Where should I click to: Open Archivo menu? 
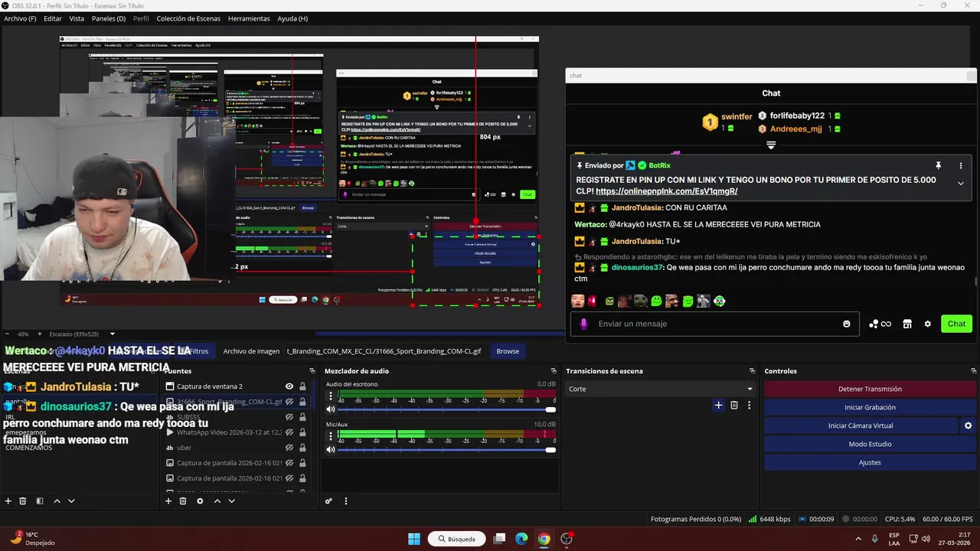tap(20, 18)
